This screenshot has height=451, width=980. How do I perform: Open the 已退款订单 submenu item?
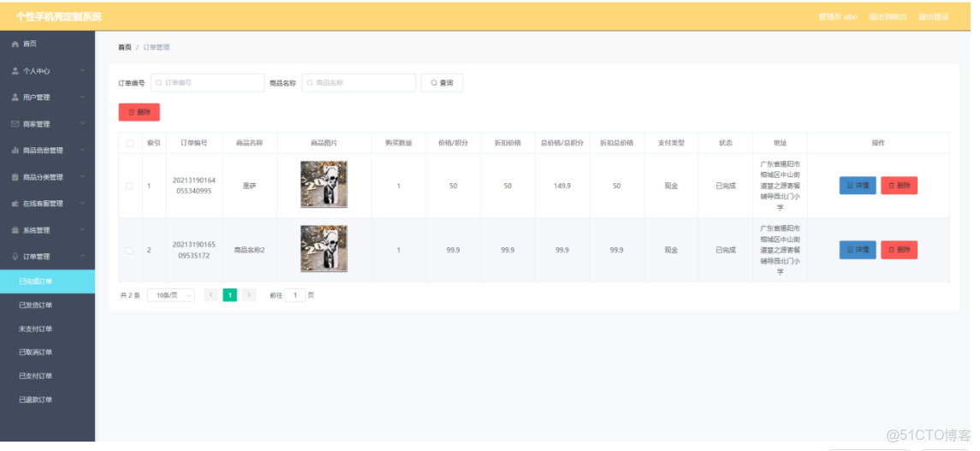[47, 400]
